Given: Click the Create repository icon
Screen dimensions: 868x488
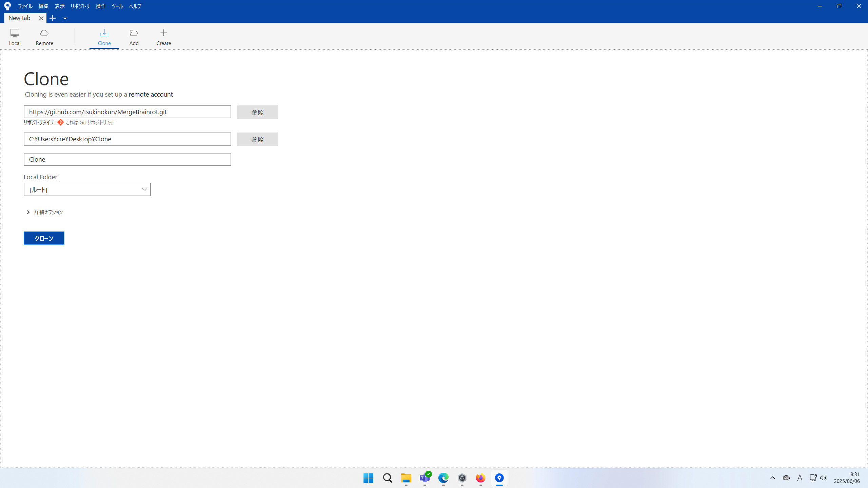Looking at the screenshot, I should point(163,37).
